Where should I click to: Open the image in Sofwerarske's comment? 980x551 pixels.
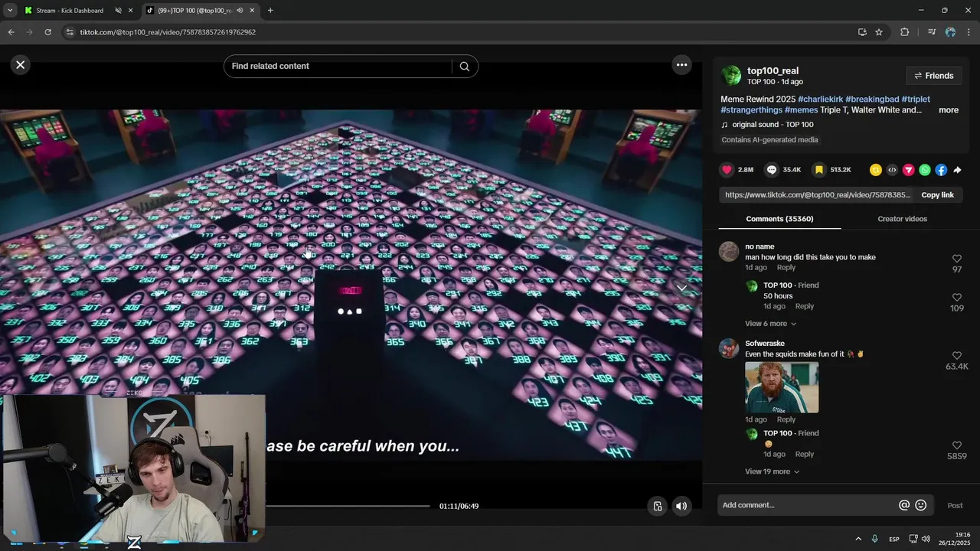tap(782, 387)
